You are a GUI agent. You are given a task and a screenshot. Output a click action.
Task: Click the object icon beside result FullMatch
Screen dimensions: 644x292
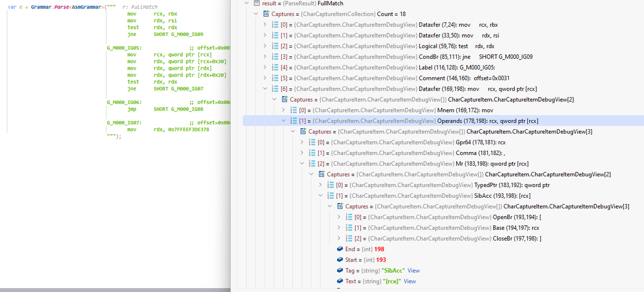click(x=257, y=3)
